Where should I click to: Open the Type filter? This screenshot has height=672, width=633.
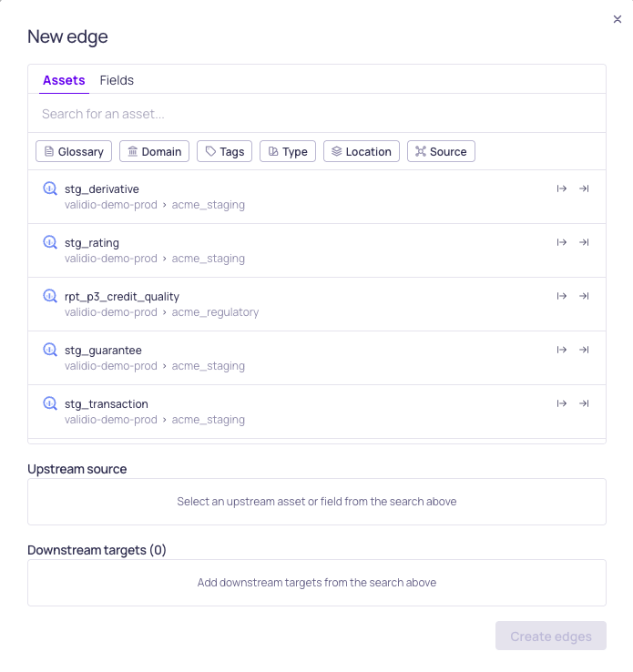click(x=288, y=151)
